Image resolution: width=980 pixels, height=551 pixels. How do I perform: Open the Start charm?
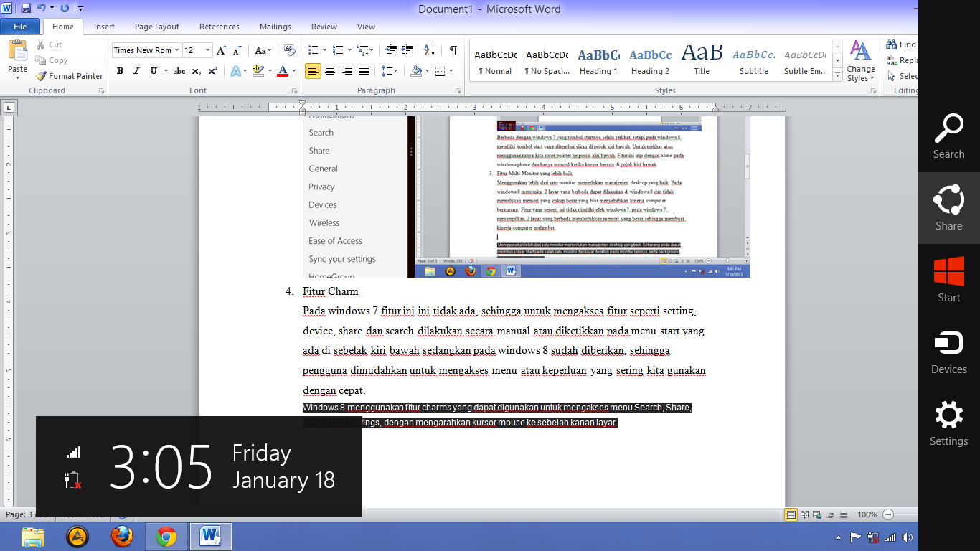(x=948, y=280)
